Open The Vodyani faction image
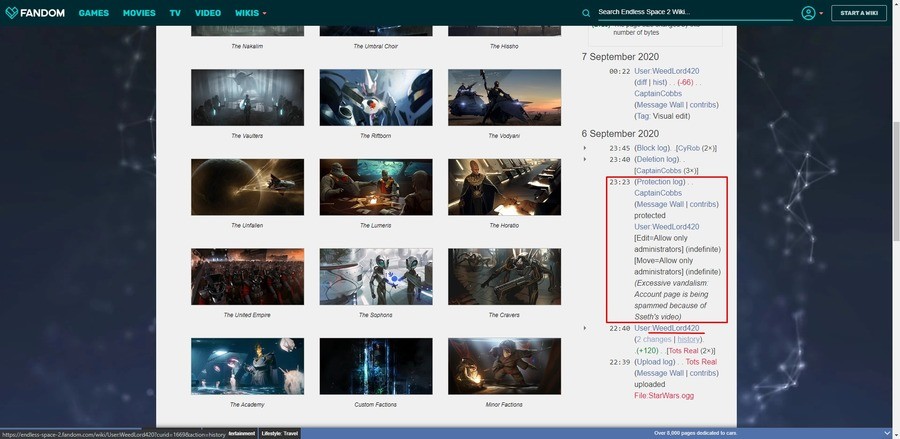This screenshot has height=439, width=900. tap(505, 98)
